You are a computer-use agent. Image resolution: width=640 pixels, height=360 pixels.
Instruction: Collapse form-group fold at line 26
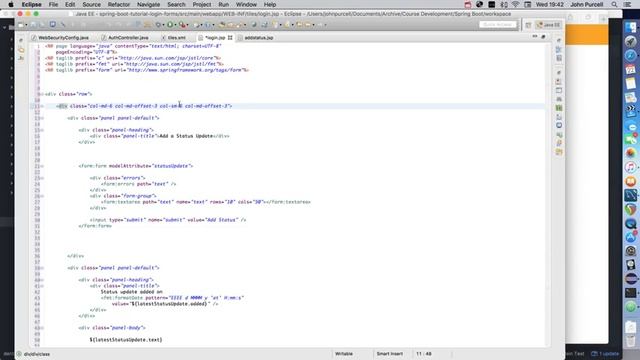[x=42, y=196]
